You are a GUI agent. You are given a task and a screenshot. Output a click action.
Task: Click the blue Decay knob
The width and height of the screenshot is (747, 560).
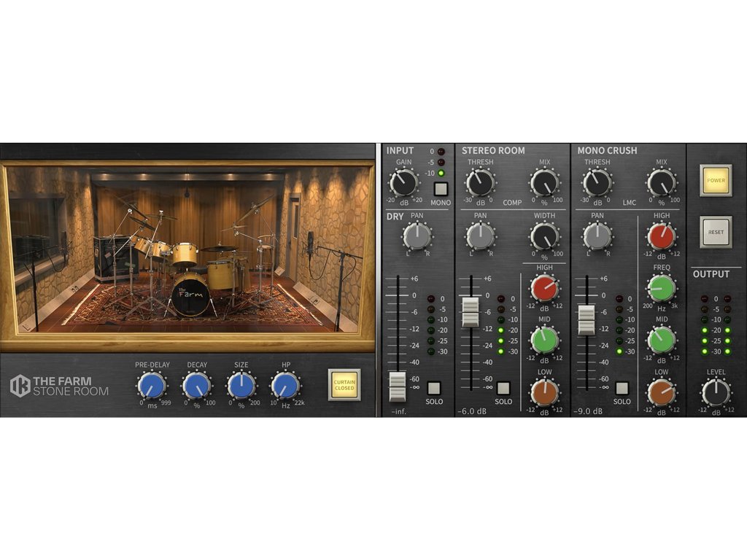coord(196,385)
